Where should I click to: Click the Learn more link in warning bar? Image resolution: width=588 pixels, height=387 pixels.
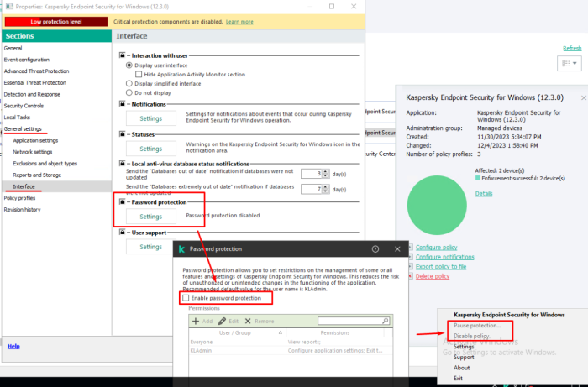[239, 22]
